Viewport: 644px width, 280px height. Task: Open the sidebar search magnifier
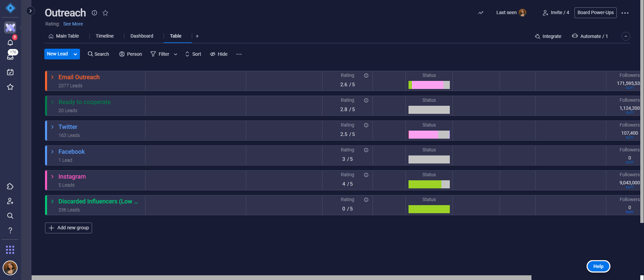(x=10, y=216)
